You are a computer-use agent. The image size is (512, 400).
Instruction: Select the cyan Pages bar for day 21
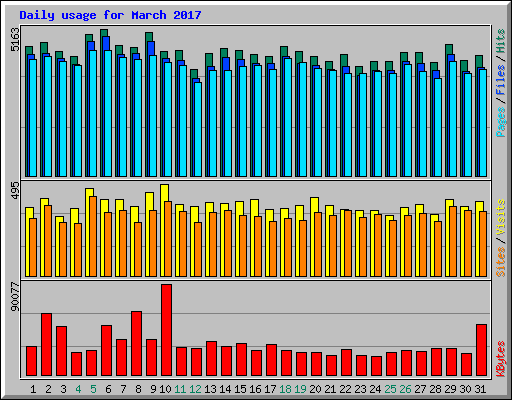click(x=333, y=123)
